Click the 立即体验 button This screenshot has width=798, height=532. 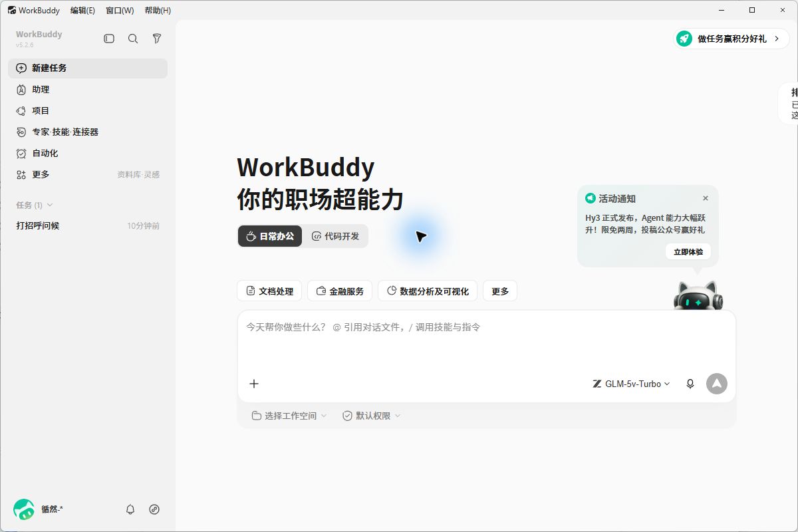tap(688, 252)
